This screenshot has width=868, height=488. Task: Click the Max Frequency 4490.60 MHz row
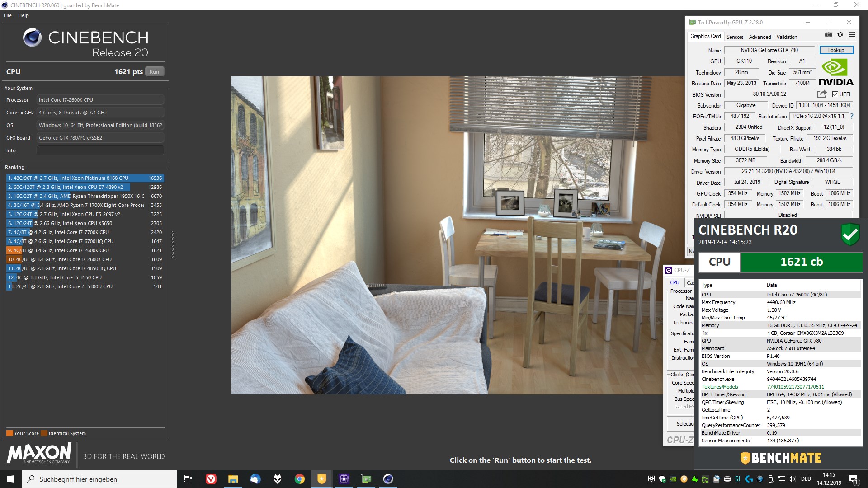click(x=780, y=302)
